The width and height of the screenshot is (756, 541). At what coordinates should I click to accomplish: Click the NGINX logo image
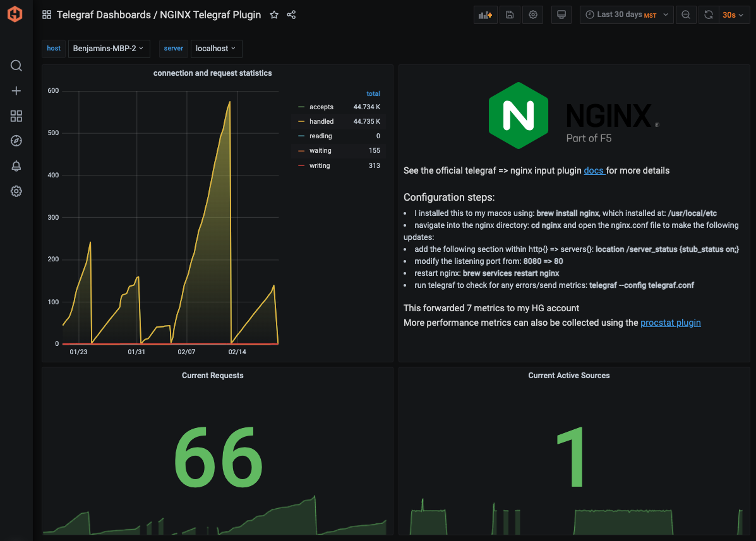[573, 116]
